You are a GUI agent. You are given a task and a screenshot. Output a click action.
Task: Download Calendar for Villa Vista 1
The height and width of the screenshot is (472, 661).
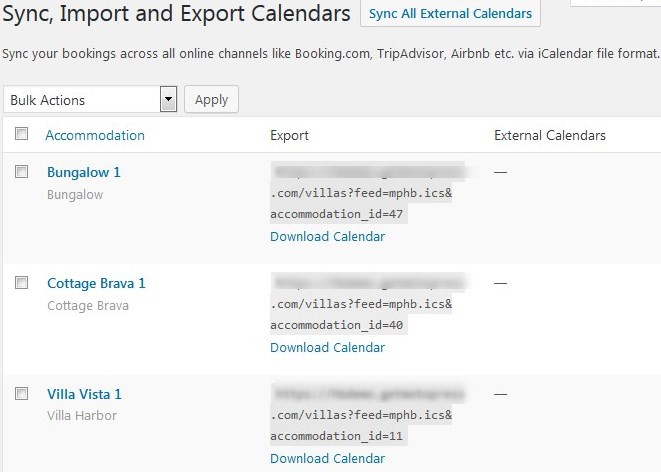[328, 459]
